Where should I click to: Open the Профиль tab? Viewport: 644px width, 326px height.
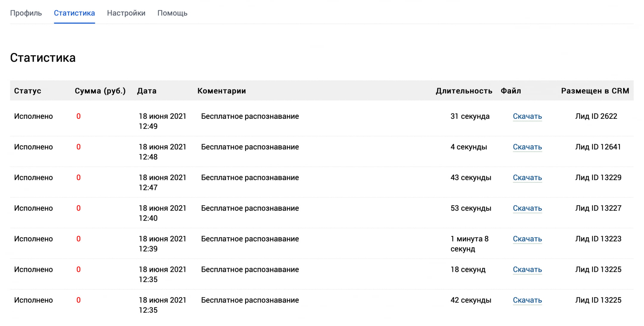click(x=26, y=13)
